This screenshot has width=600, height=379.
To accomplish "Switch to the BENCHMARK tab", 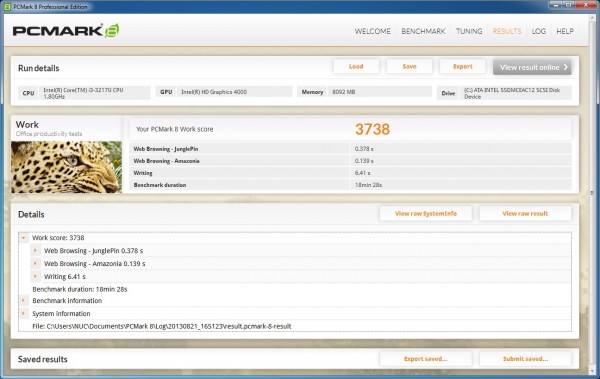I will point(423,31).
